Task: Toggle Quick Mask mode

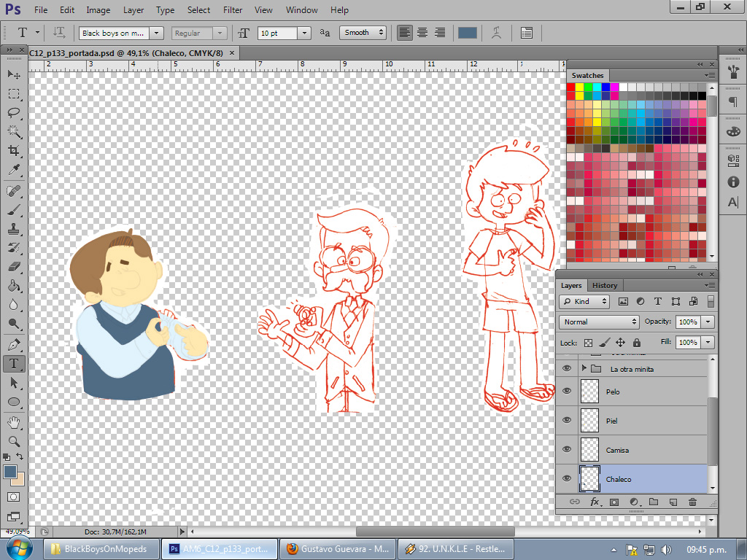Action: (14, 497)
